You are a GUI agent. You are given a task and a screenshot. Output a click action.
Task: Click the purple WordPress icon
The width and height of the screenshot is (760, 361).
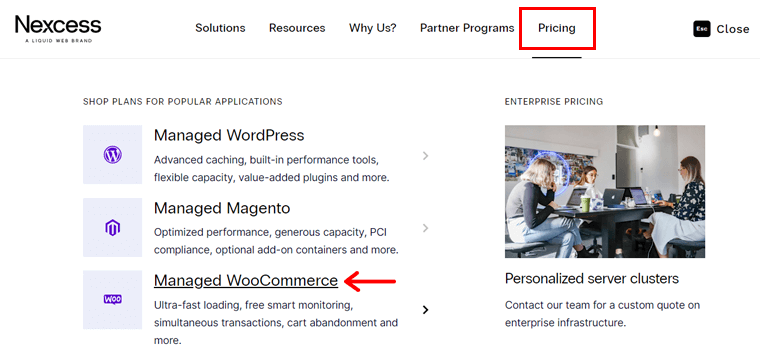click(x=112, y=155)
